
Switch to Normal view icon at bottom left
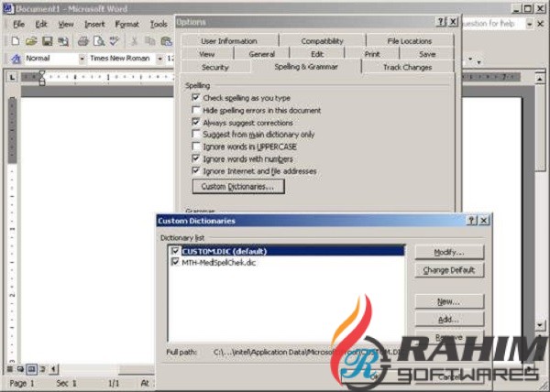(10, 369)
